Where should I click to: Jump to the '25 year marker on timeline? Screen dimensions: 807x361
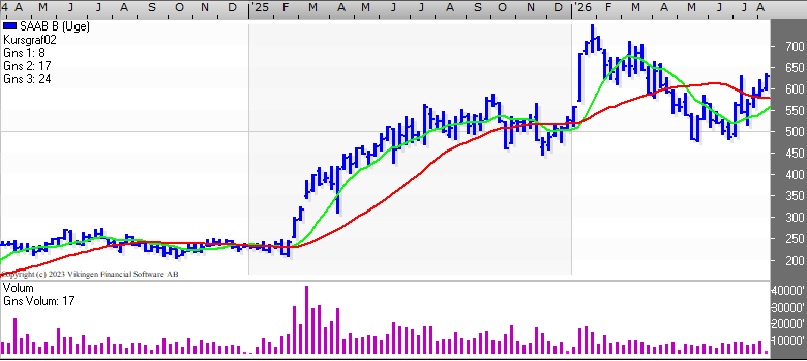pos(261,7)
